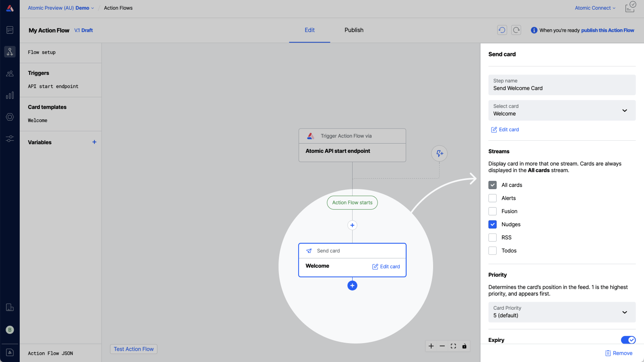
Task: Add a trigger with the lightning plus icon
Action: (x=440, y=153)
